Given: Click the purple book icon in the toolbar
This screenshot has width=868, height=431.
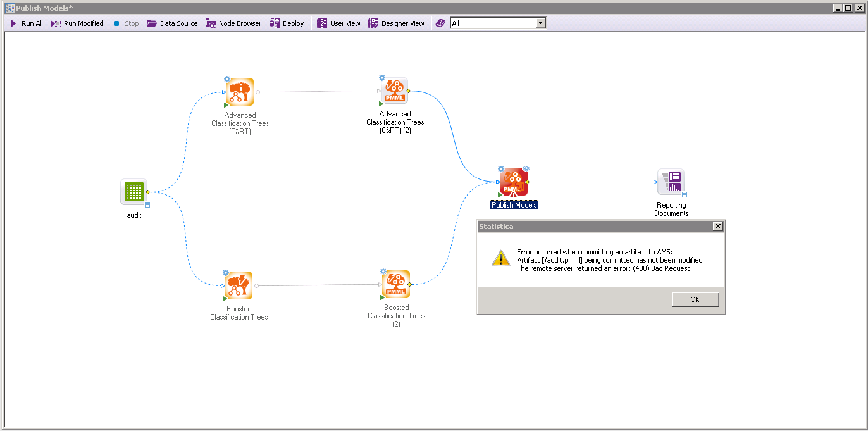Looking at the screenshot, I should (440, 23).
